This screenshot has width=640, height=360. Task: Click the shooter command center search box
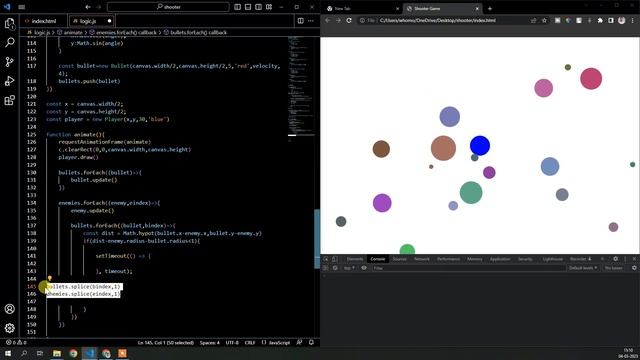tap(168, 7)
